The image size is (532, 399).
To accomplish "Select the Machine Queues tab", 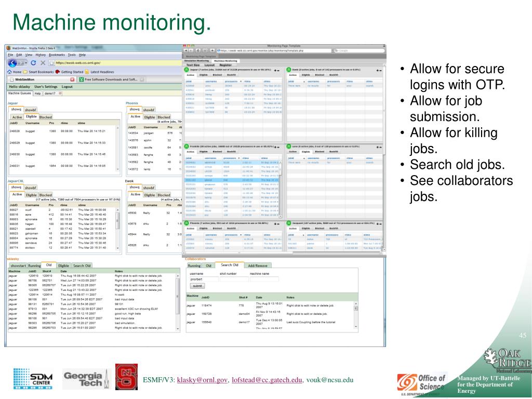I will pos(20,93).
